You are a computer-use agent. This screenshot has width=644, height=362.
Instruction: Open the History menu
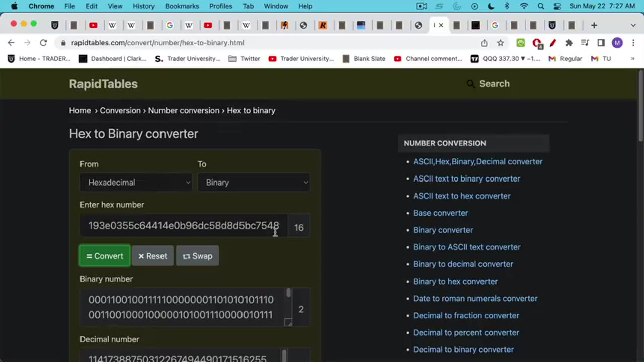pyautogui.click(x=143, y=6)
